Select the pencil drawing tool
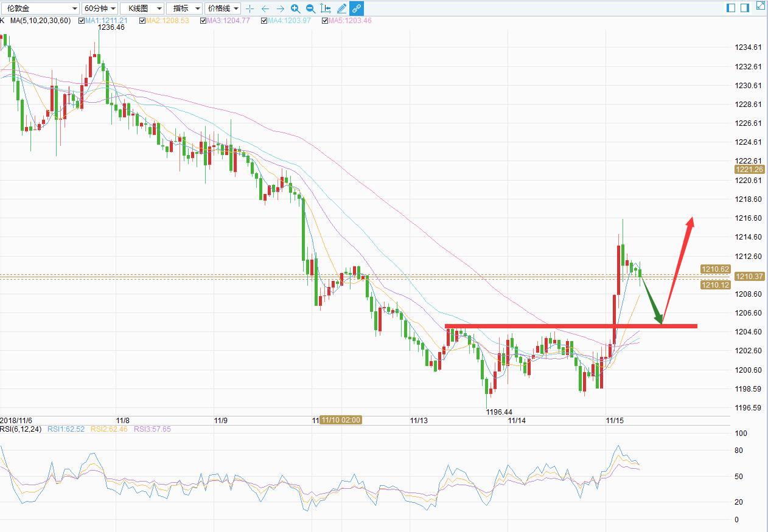This screenshot has height=532, width=768. click(x=341, y=9)
